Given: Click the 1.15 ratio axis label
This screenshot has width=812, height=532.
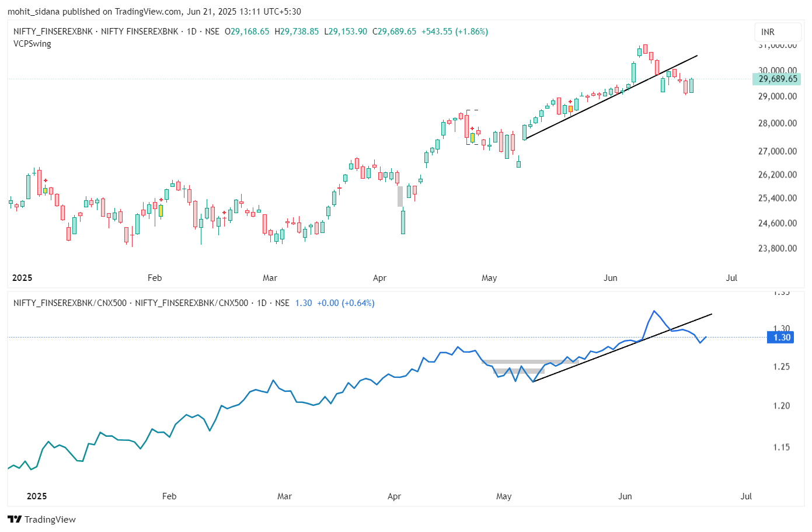Looking at the screenshot, I should 782,447.
